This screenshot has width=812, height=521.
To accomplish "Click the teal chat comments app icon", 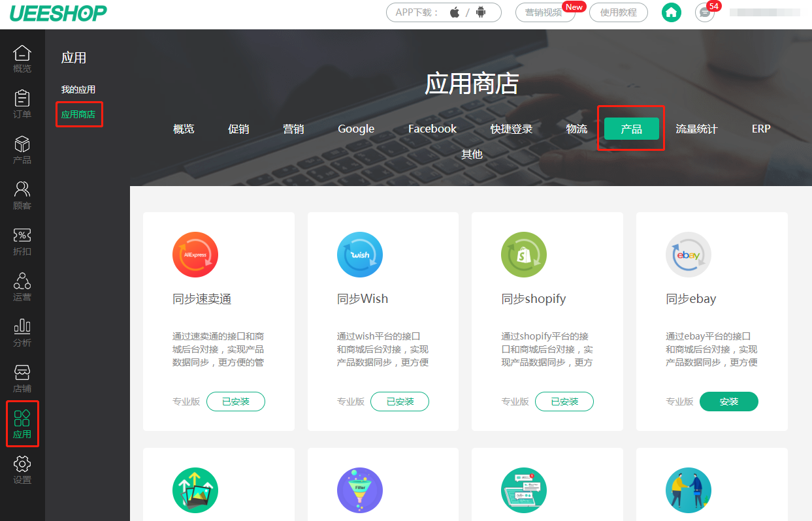I will point(524,490).
